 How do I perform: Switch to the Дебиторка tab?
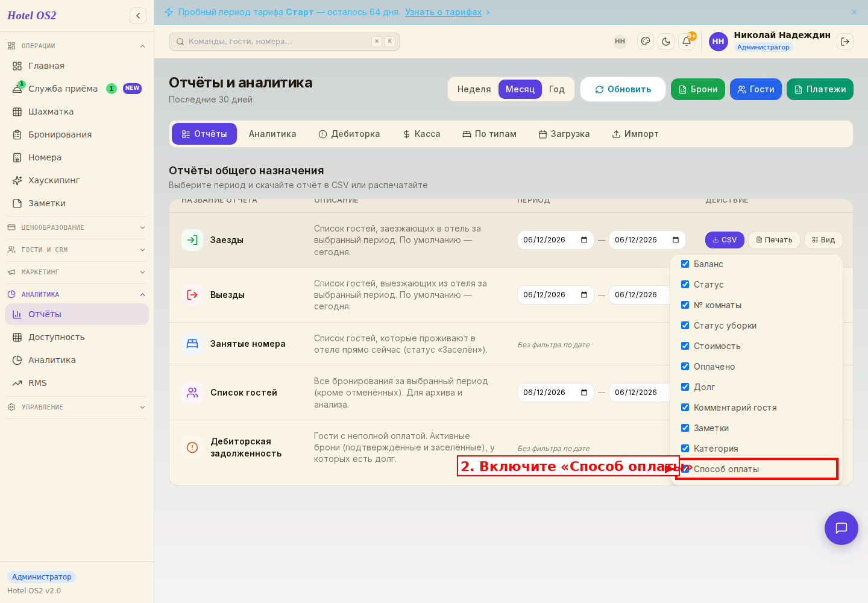click(x=350, y=134)
